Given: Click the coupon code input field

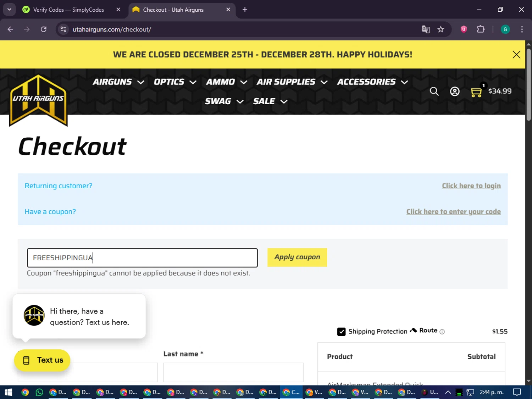Looking at the screenshot, I should 142,258.
